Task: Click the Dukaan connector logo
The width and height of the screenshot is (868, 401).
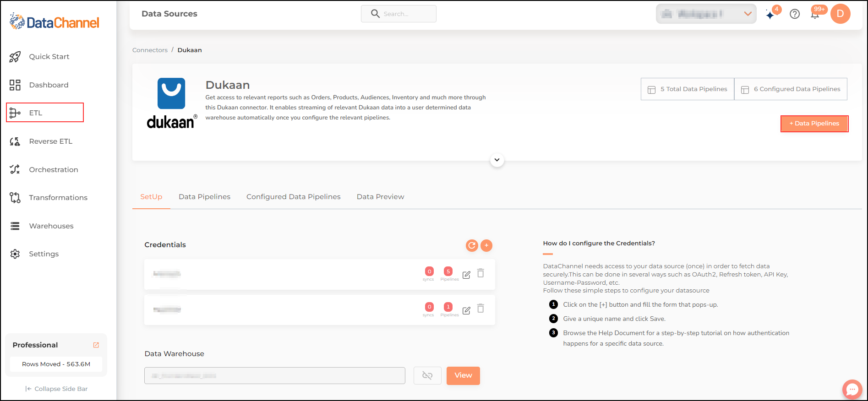Action: (x=172, y=103)
